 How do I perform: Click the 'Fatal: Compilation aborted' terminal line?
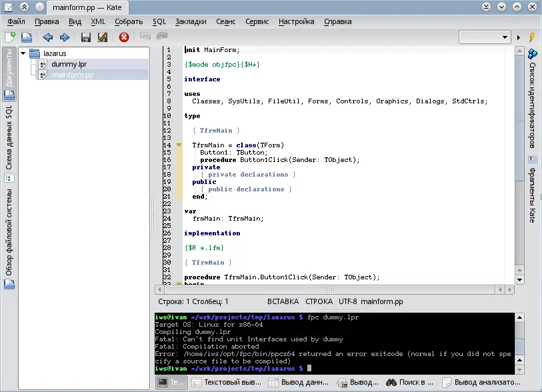tap(207, 347)
